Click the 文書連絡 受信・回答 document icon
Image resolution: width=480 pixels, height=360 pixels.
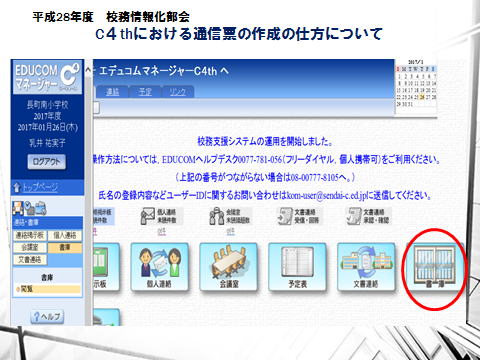(x=285, y=216)
